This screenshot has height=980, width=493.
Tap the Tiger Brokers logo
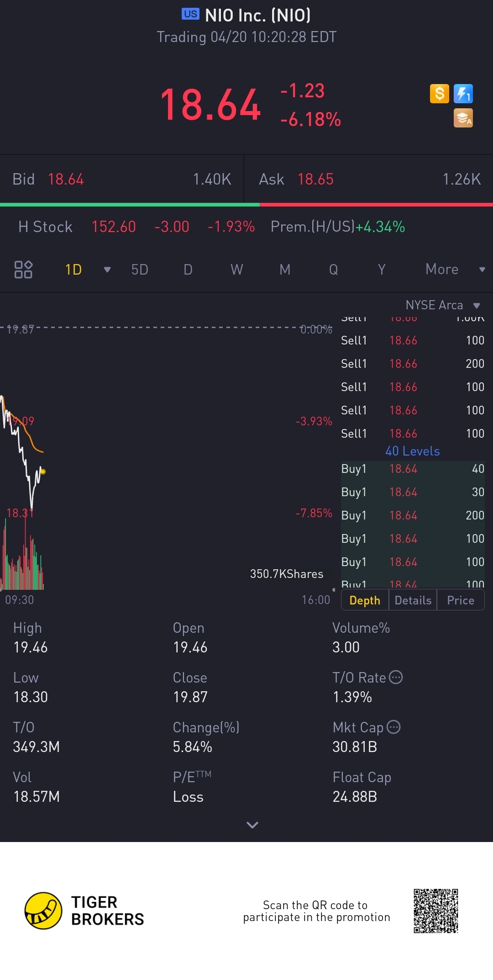click(x=84, y=911)
